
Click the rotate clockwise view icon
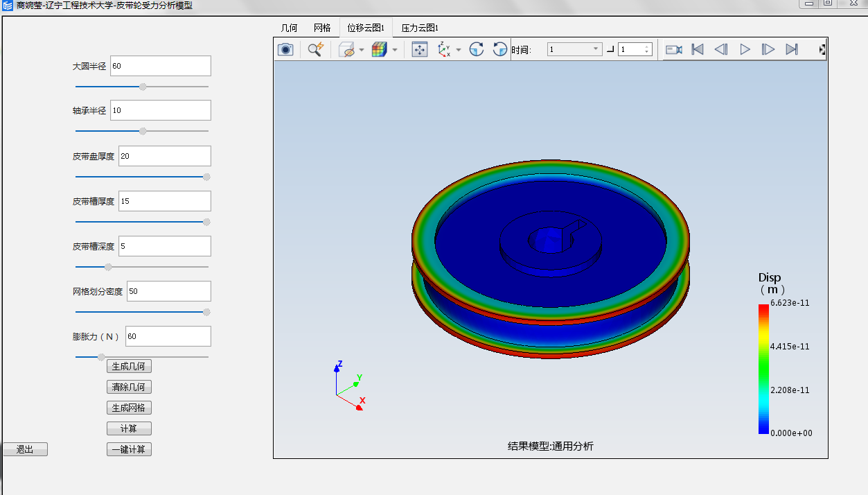click(x=477, y=49)
